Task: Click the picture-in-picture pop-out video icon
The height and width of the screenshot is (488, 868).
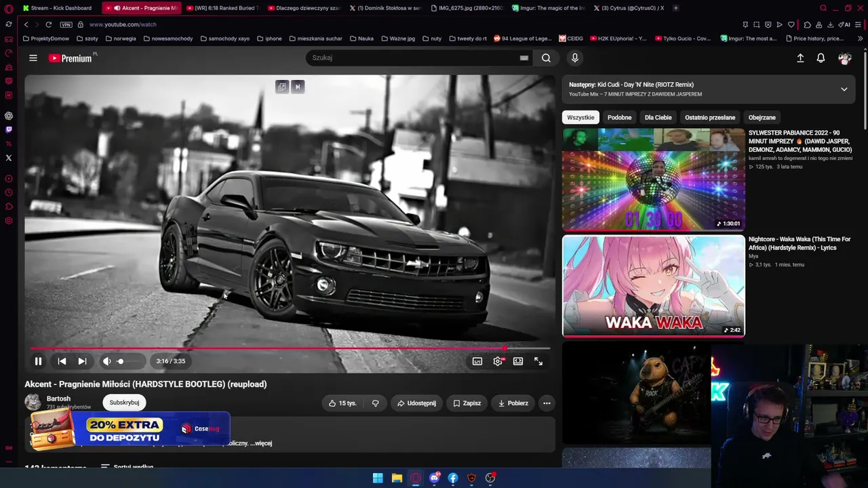Action: 282,87
